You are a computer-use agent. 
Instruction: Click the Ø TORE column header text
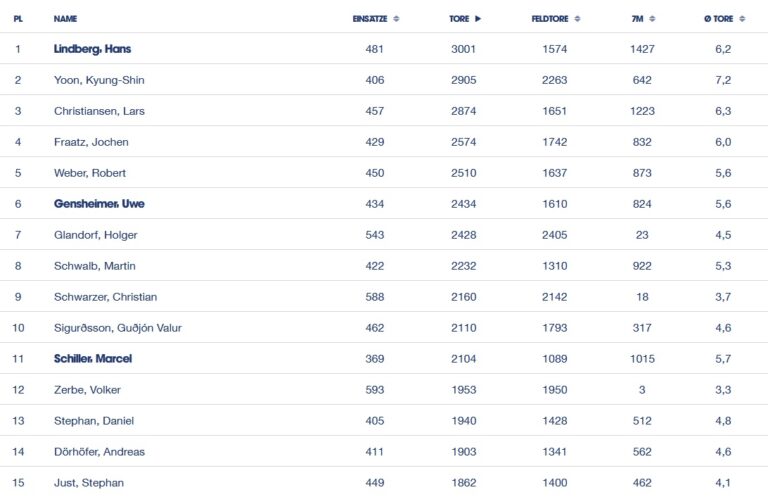coord(719,19)
